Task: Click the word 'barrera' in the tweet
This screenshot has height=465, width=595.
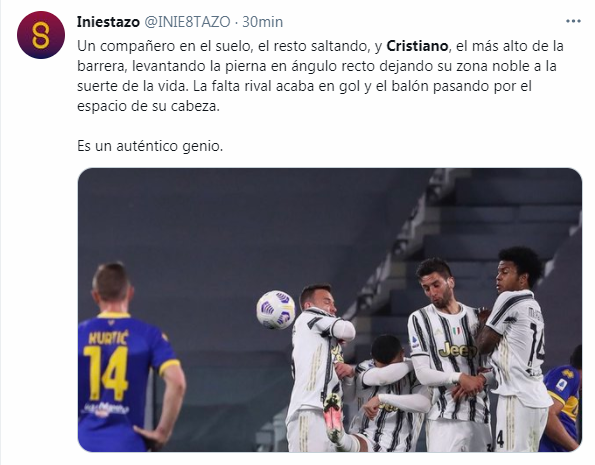Action: pos(101,66)
